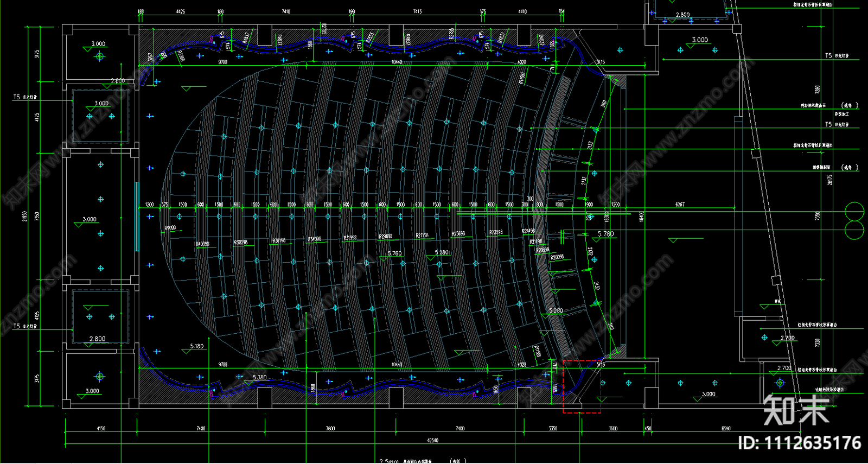Click the radius label R9000

tap(170, 228)
